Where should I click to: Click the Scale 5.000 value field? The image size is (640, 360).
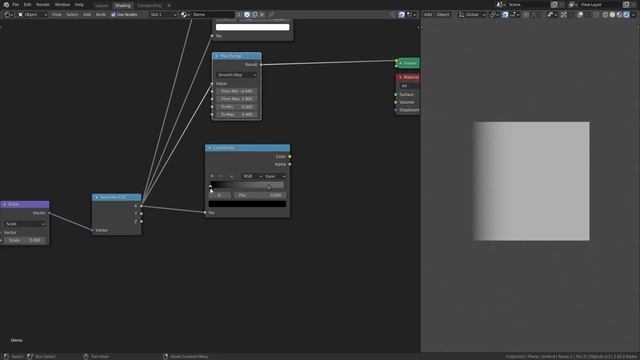tap(25, 240)
